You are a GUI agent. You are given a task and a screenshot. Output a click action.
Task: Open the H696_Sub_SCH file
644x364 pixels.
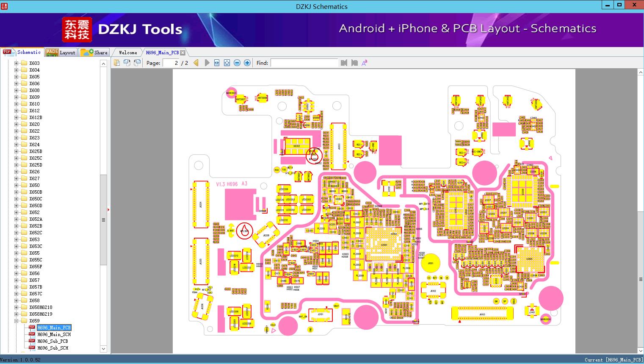(53, 348)
